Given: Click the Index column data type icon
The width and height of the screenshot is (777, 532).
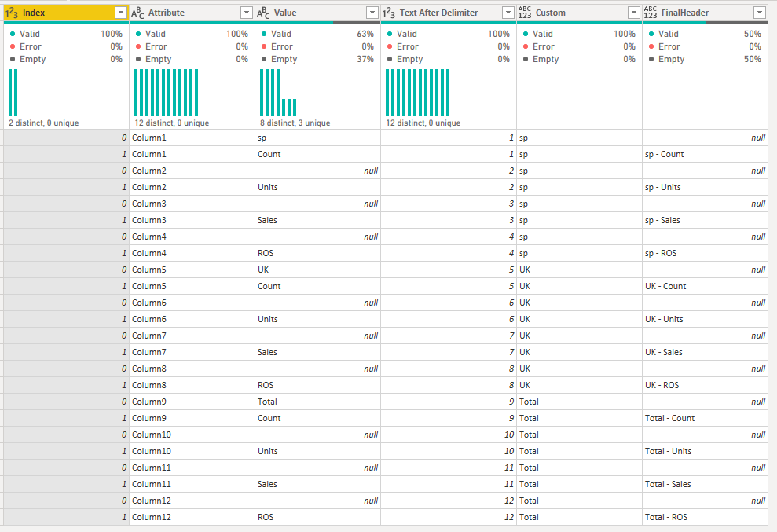Looking at the screenshot, I should pos(12,13).
